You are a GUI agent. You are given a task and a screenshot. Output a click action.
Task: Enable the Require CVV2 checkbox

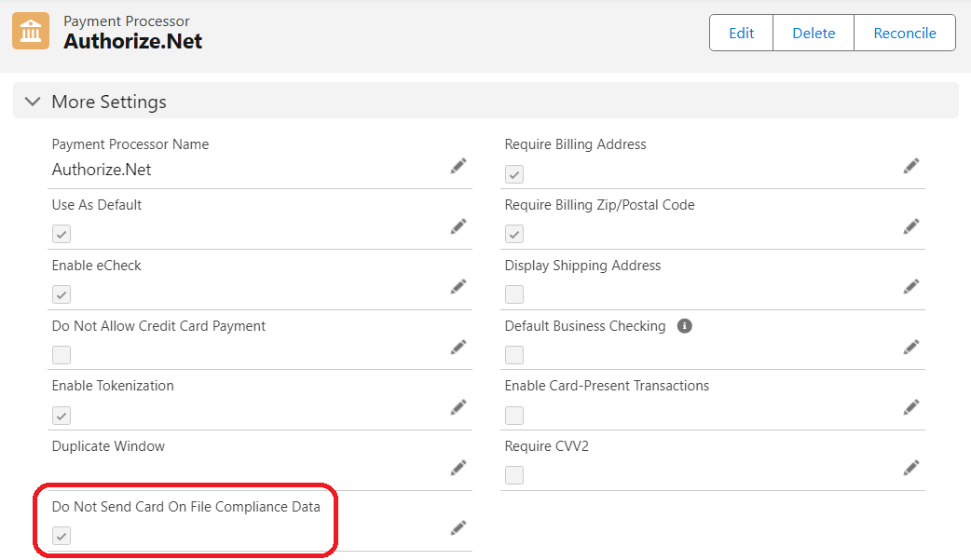click(514, 475)
